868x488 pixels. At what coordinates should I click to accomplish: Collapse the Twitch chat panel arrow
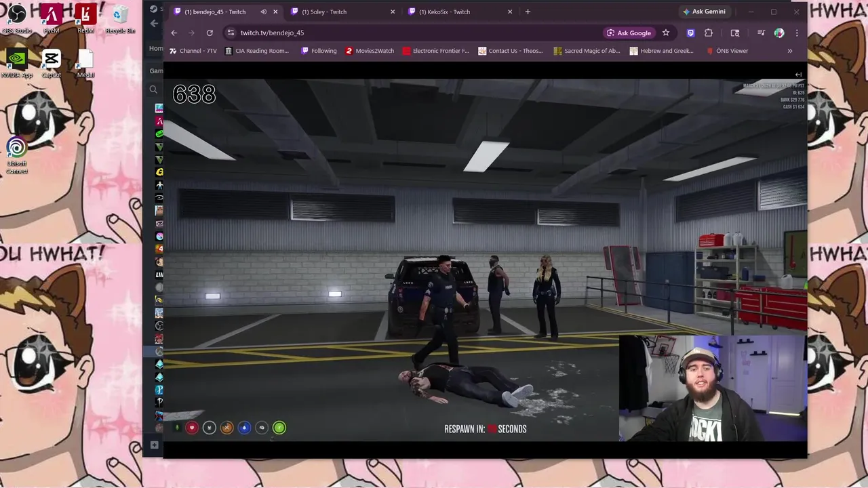[798, 75]
